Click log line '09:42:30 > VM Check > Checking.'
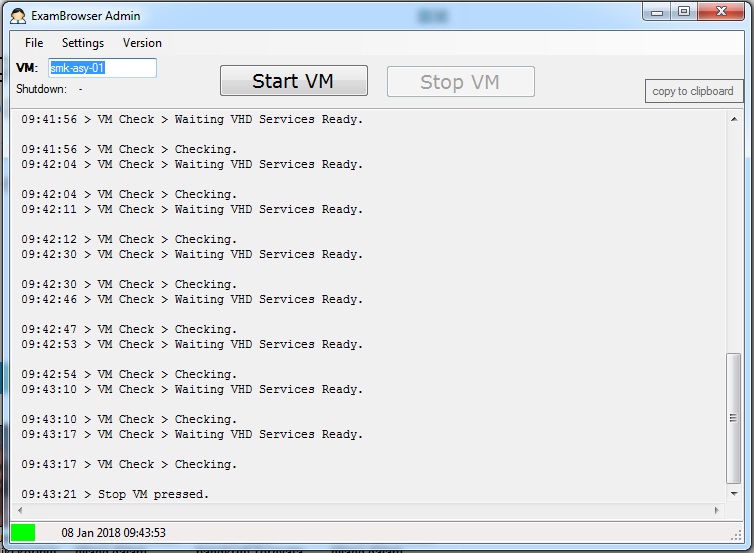Viewport: 754px width, 553px height. tap(129, 284)
